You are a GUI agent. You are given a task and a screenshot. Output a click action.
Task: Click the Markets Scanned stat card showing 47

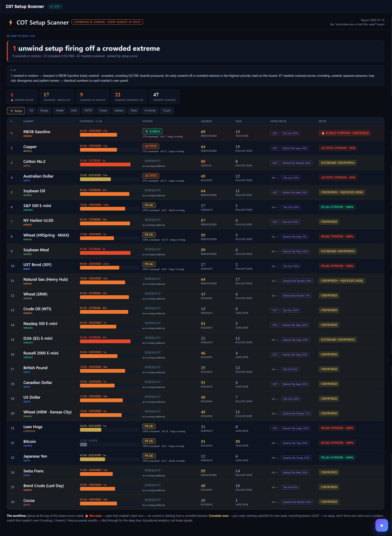tap(164, 97)
